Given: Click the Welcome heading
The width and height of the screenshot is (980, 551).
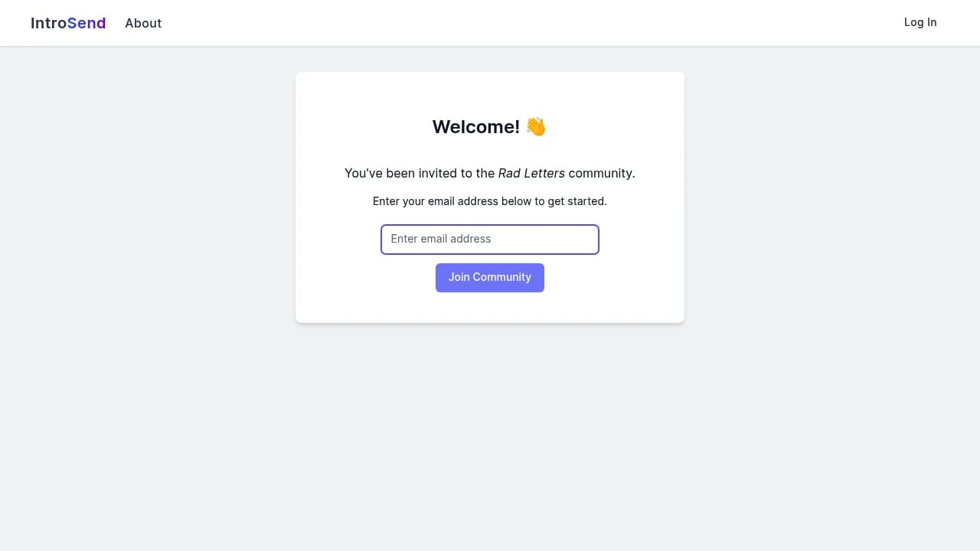Looking at the screenshot, I should click(x=490, y=126).
